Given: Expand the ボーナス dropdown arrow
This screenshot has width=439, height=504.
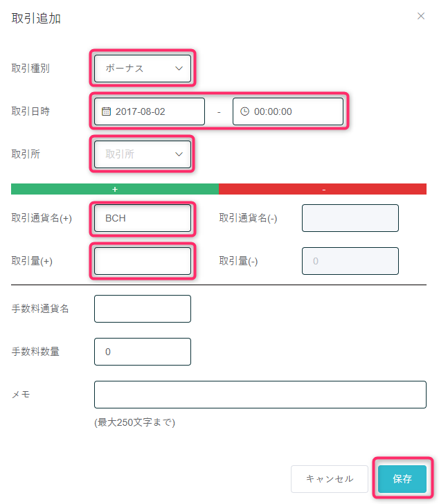Looking at the screenshot, I should (179, 69).
